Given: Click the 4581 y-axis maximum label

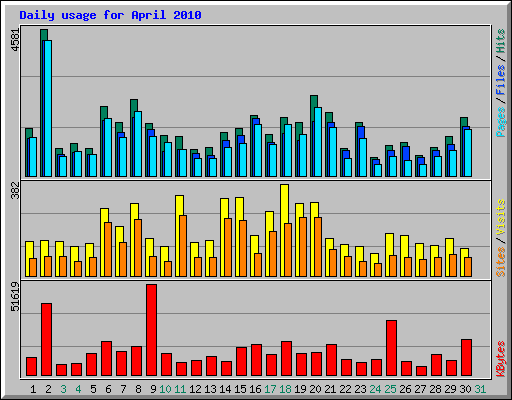Looking at the screenshot, I should point(15,40).
